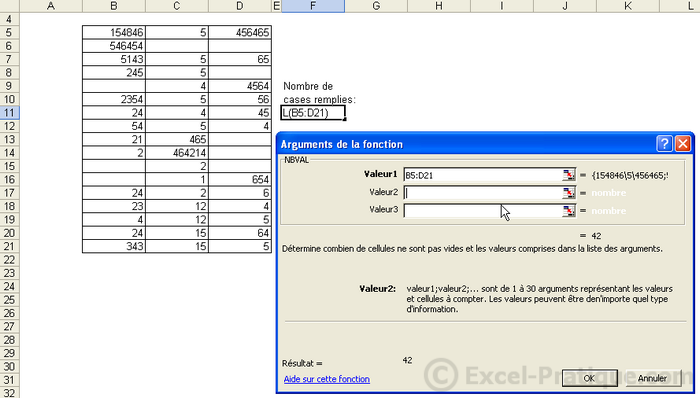Open the 'Aide sur cette fonction' link
The height and width of the screenshot is (398, 700).
pyautogui.click(x=327, y=379)
